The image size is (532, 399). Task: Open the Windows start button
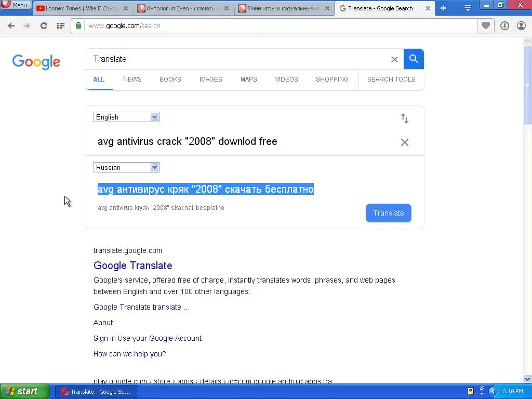point(25,392)
